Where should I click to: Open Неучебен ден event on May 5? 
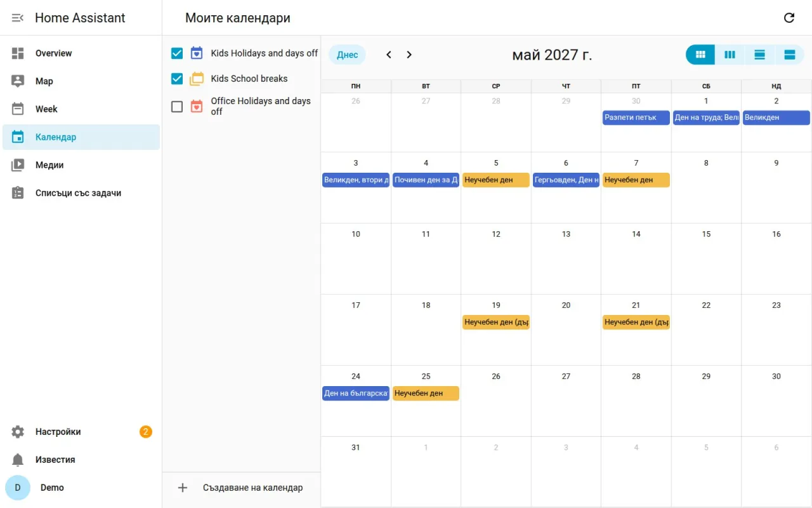tap(496, 180)
